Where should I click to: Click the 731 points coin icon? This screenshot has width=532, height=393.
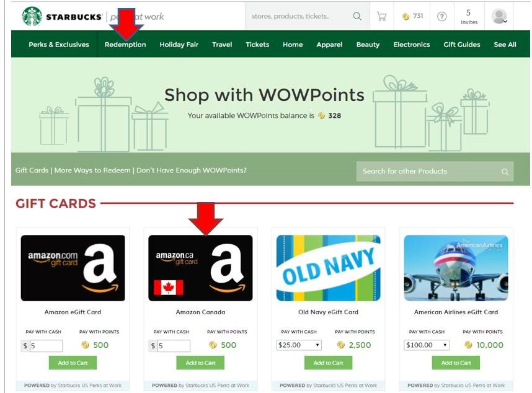pyautogui.click(x=406, y=16)
